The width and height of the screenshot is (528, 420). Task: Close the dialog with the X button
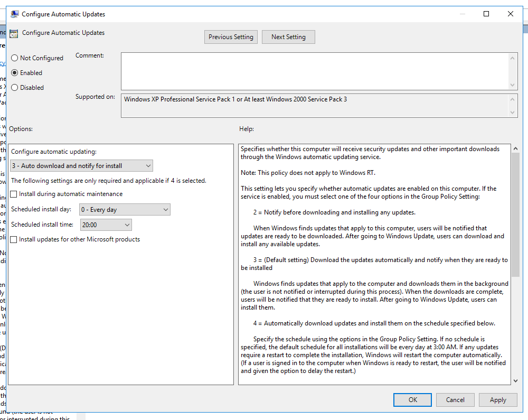(511, 14)
